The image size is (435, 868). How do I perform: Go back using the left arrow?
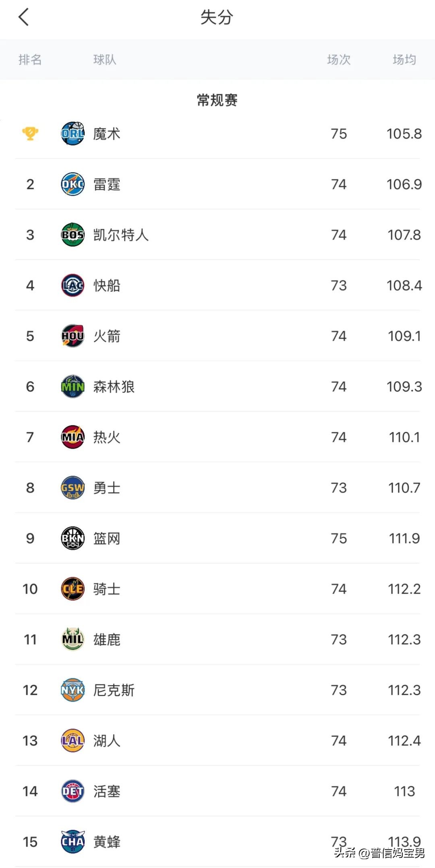(x=24, y=17)
